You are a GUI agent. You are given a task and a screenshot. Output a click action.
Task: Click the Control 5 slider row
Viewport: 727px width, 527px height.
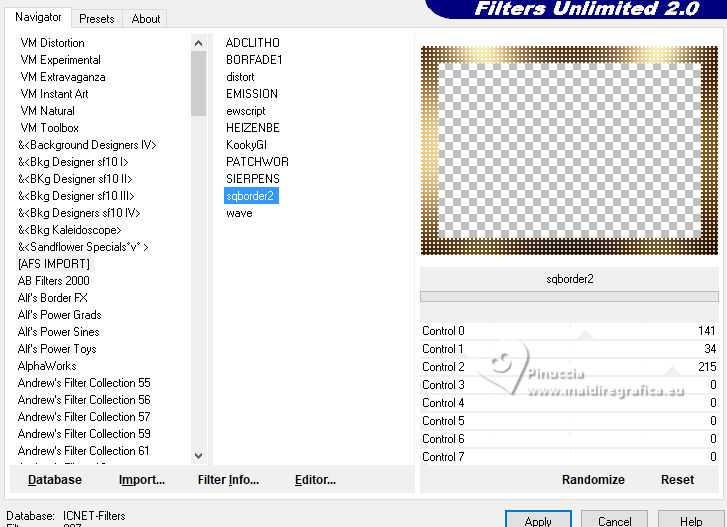click(x=569, y=421)
